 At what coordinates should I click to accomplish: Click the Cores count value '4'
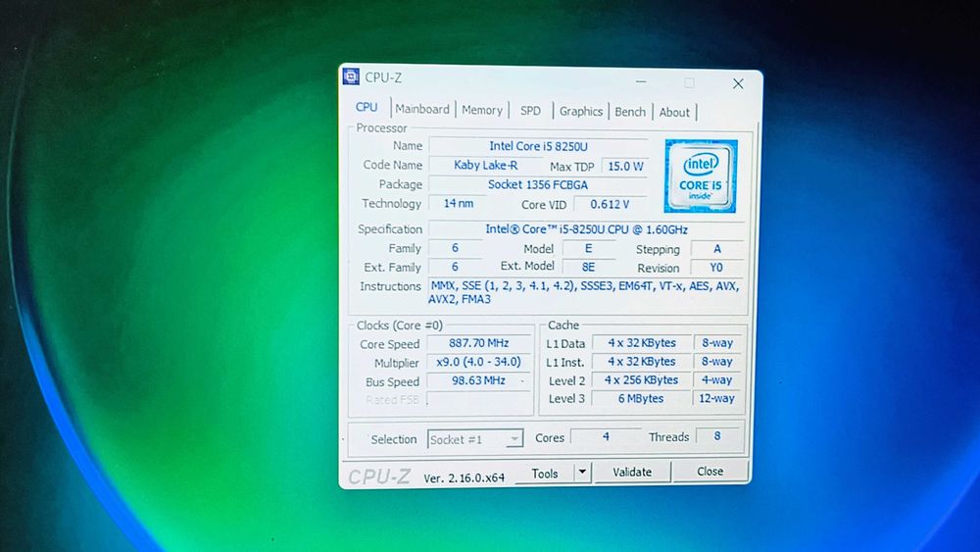pos(606,437)
